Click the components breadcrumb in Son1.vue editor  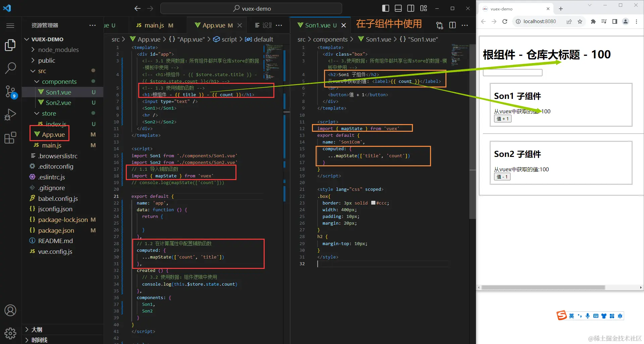[x=330, y=39]
